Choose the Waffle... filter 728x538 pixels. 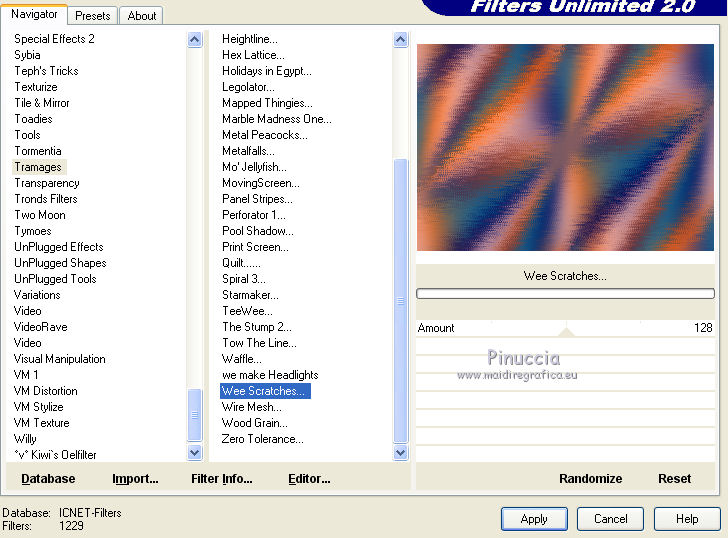[x=242, y=359]
